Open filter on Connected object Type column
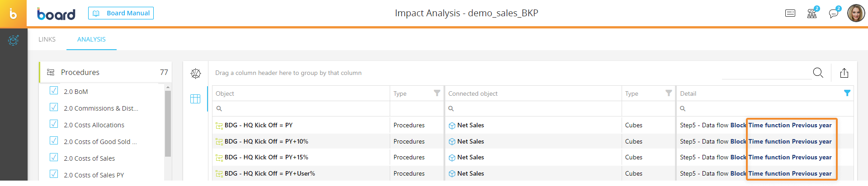Viewport: 868px width, 186px height. click(x=669, y=93)
